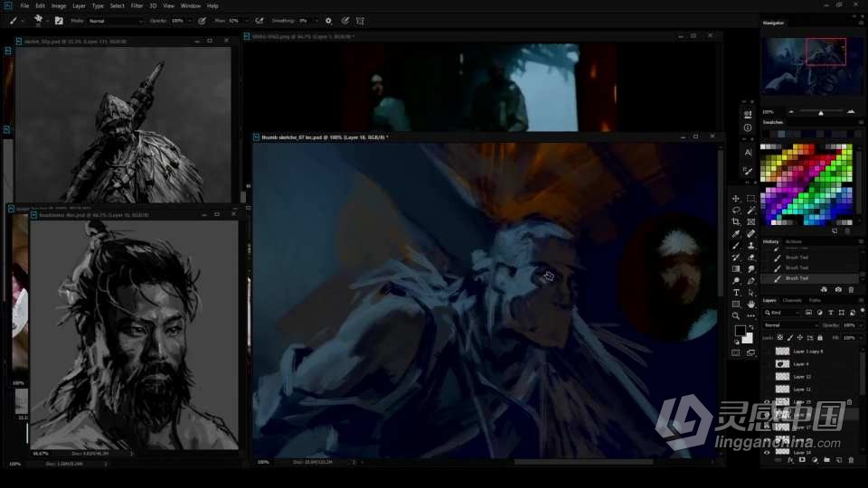Viewport: 868px width, 488px height.
Task: Open layer Fill dropdown
Action: pos(862,337)
